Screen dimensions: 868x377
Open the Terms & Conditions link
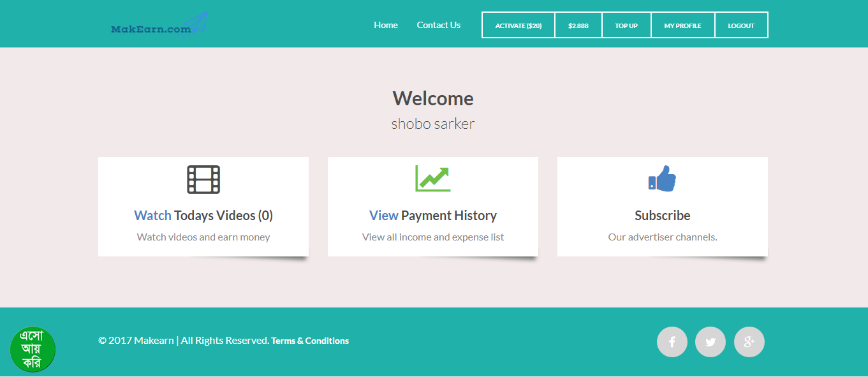click(x=310, y=341)
